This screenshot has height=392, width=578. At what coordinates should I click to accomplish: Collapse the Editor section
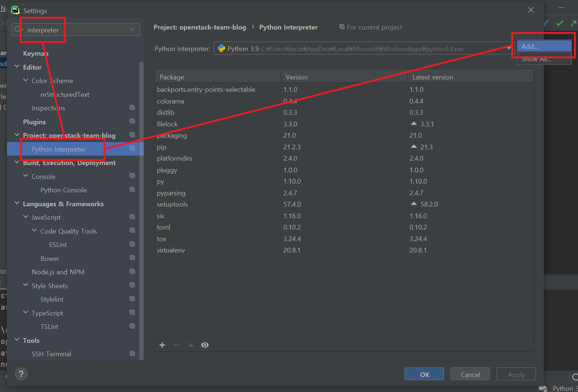point(17,67)
